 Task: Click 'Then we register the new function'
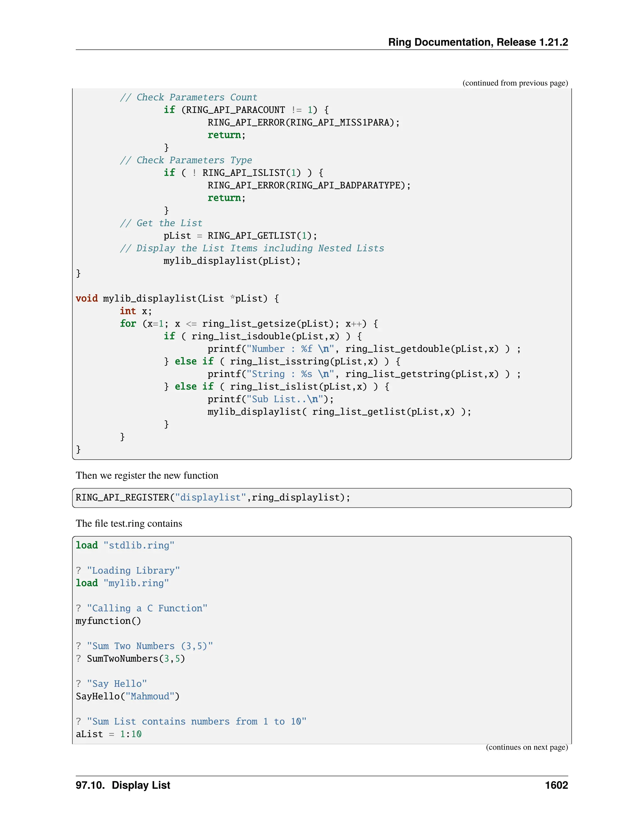point(147,476)
